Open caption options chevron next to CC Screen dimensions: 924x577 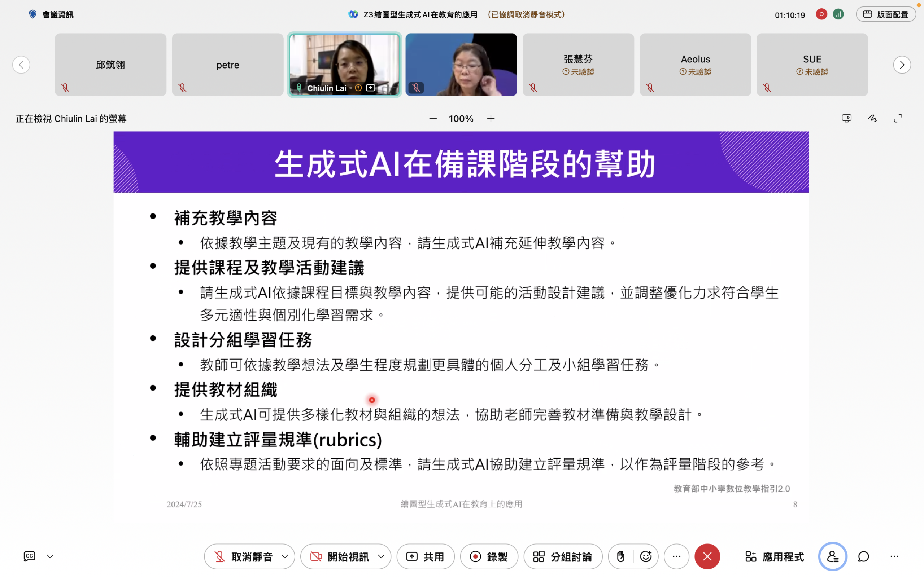[x=50, y=556]
